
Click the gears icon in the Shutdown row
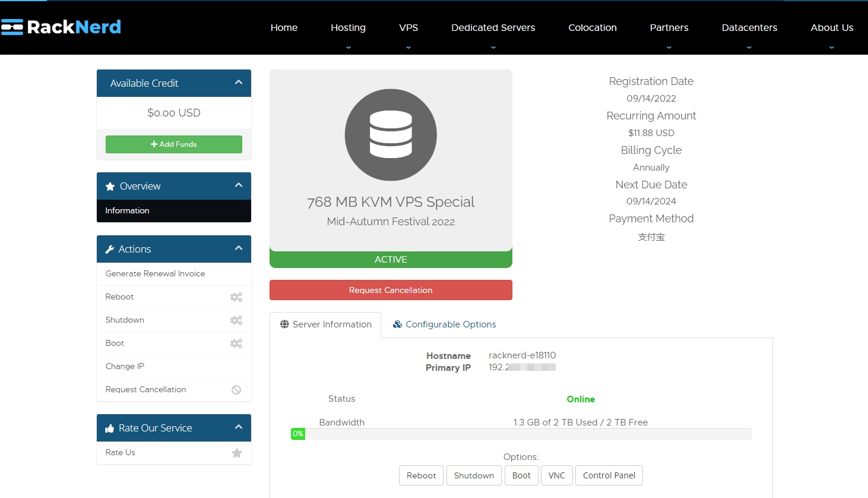pos(236,320)
